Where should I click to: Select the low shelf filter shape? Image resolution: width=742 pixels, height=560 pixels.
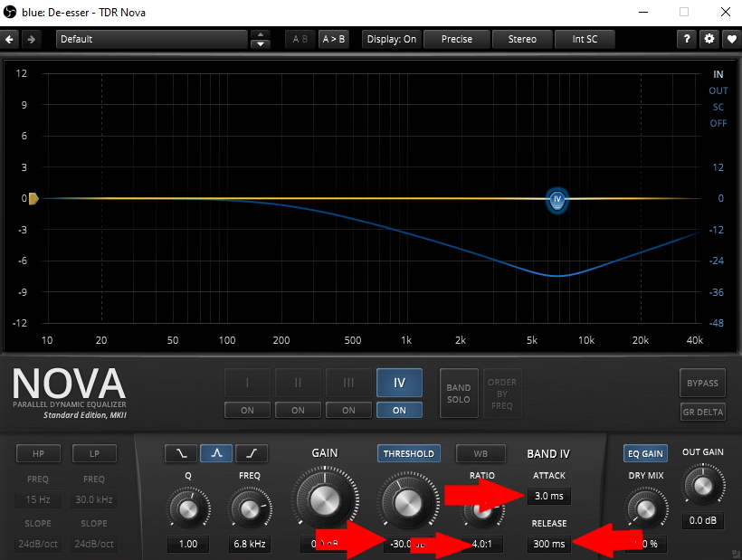179,453
